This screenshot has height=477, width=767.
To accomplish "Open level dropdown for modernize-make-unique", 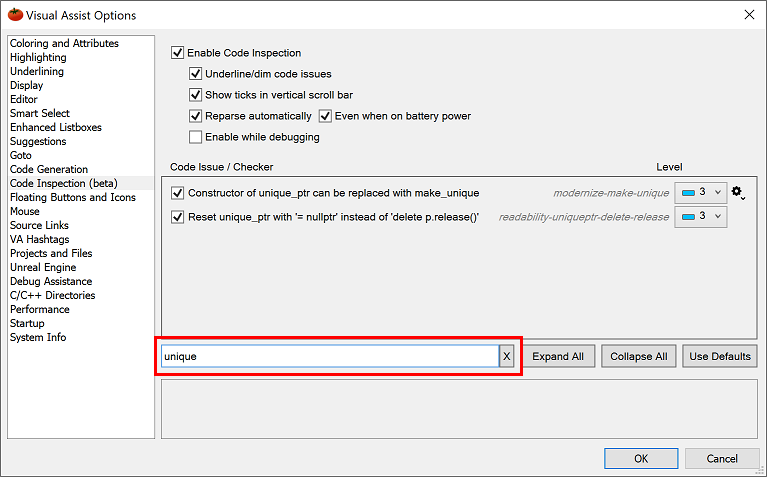I will click(701, 192).
